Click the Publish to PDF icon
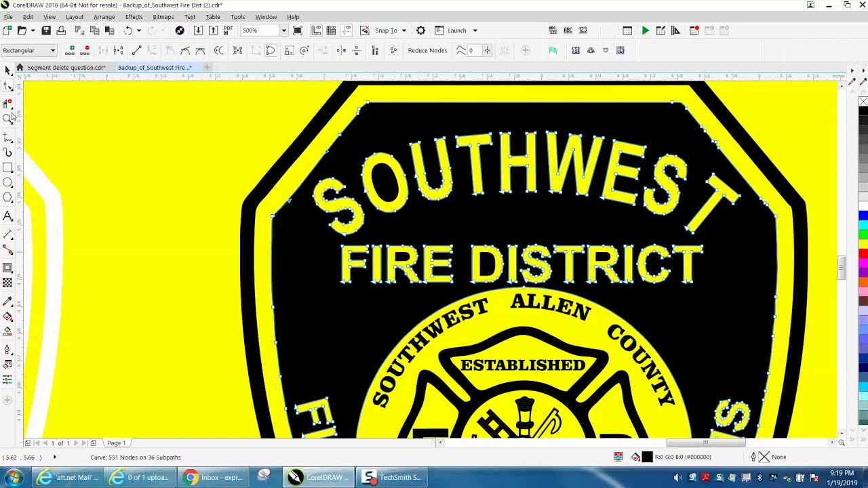This screenshot has height=488, width=868. (228, 30)
